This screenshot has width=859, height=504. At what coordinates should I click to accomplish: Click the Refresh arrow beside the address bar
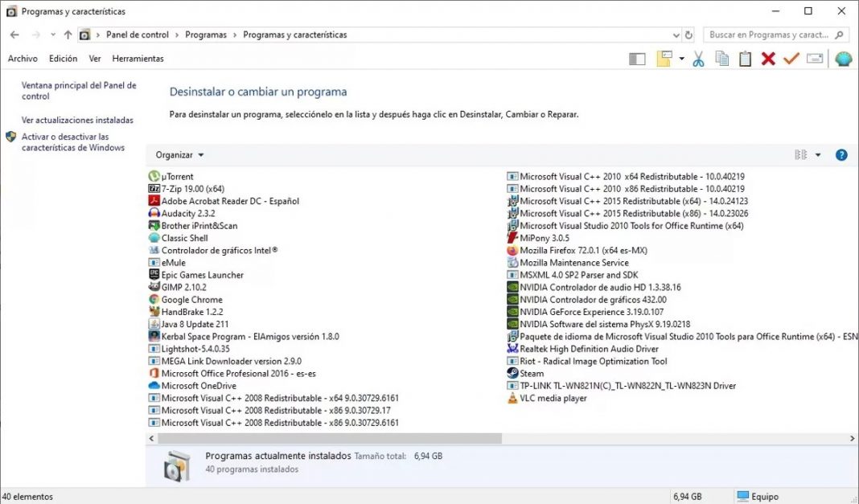[x=688, y=35]
